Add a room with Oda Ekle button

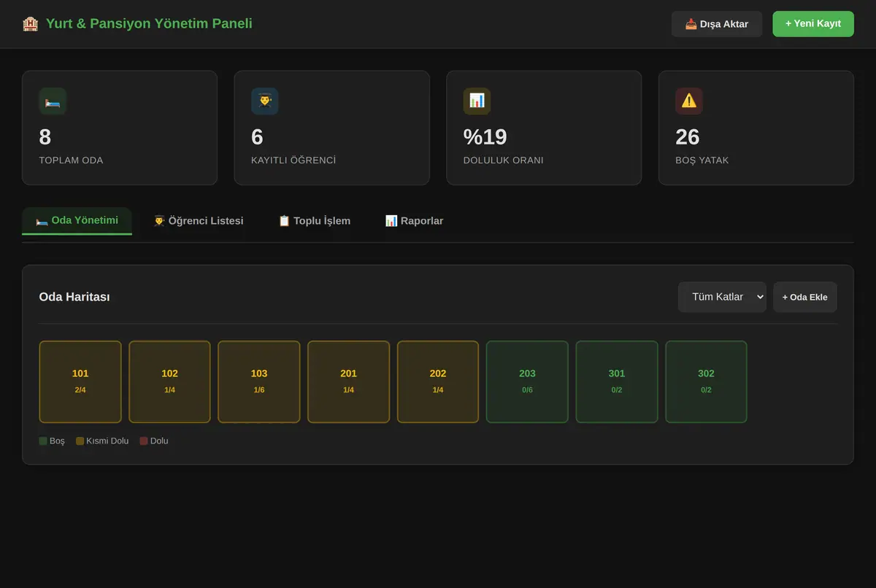[805, 297]
